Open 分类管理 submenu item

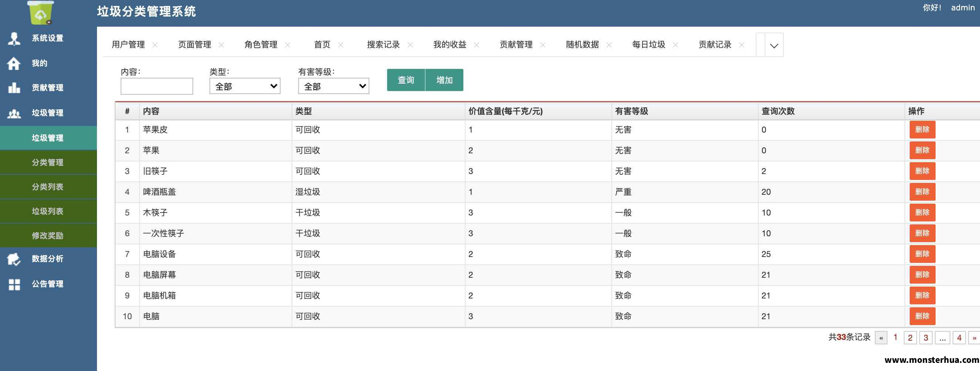click(48, 163)
